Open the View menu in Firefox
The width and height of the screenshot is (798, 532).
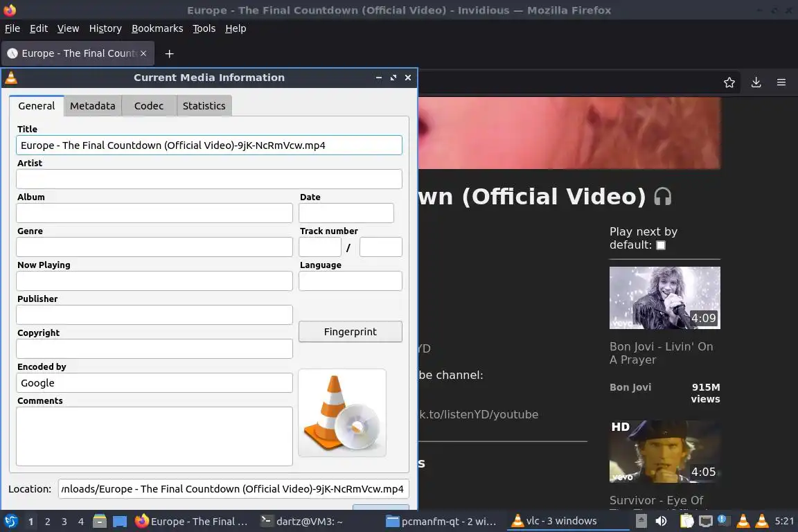click(x=68, y=28)
